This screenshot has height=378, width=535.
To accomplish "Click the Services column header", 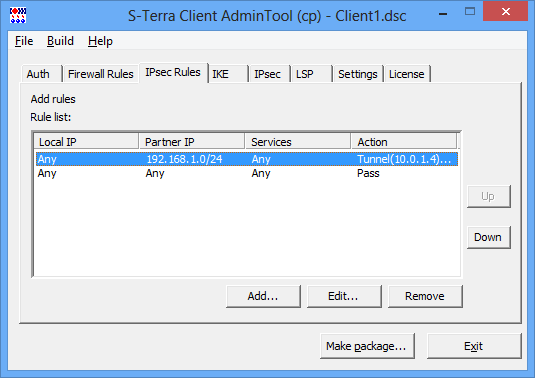I will point(298,142).
